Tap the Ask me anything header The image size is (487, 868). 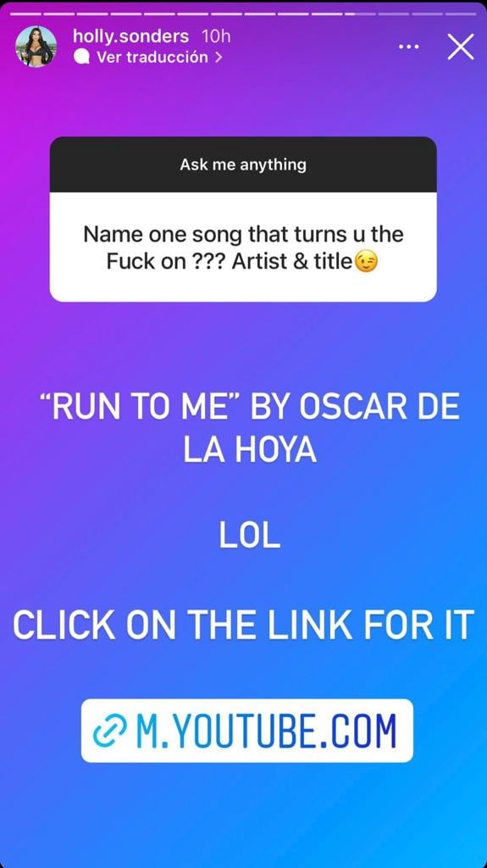(x=243, y=164)
